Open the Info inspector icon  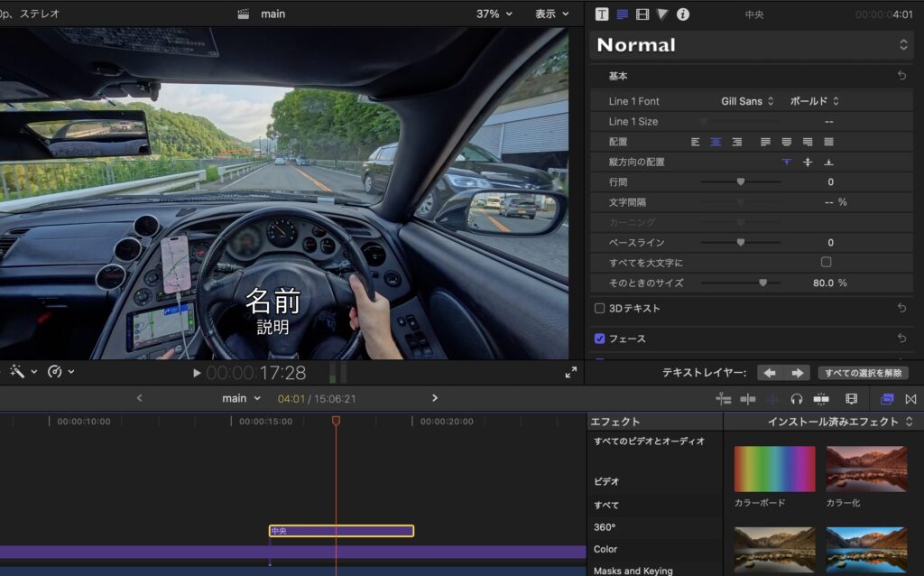[x=683, y=14]
